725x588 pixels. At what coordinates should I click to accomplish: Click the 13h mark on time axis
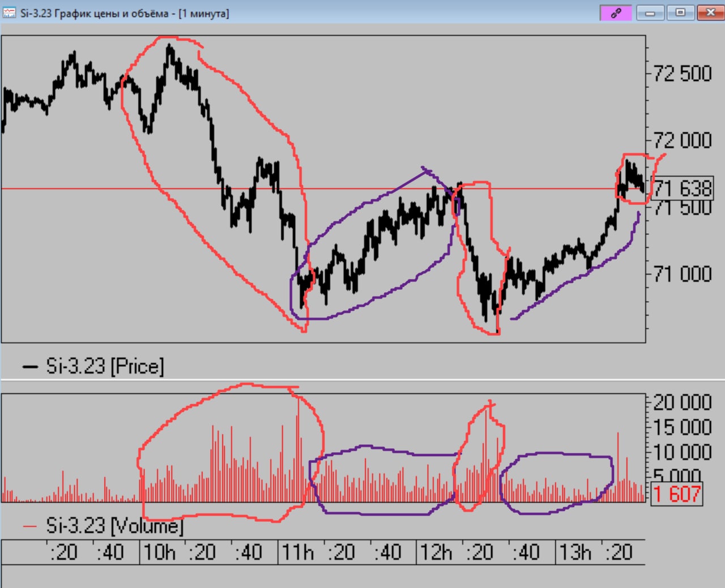point(574,552)
